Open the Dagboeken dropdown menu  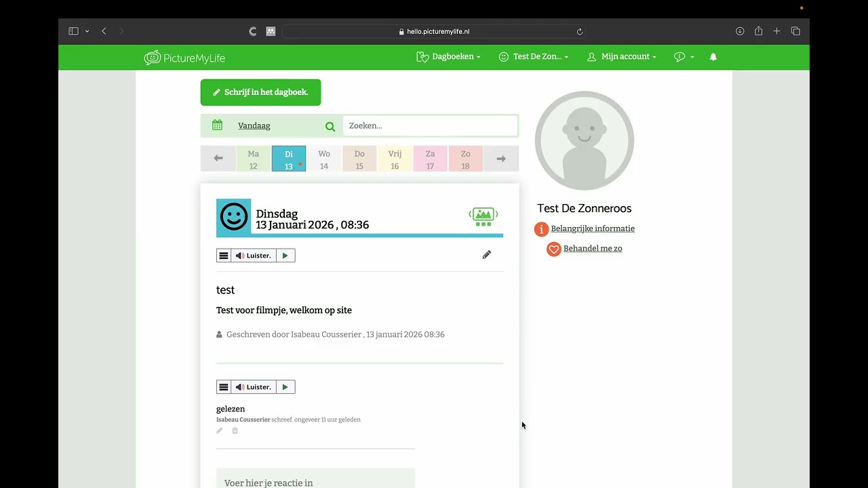448,57
